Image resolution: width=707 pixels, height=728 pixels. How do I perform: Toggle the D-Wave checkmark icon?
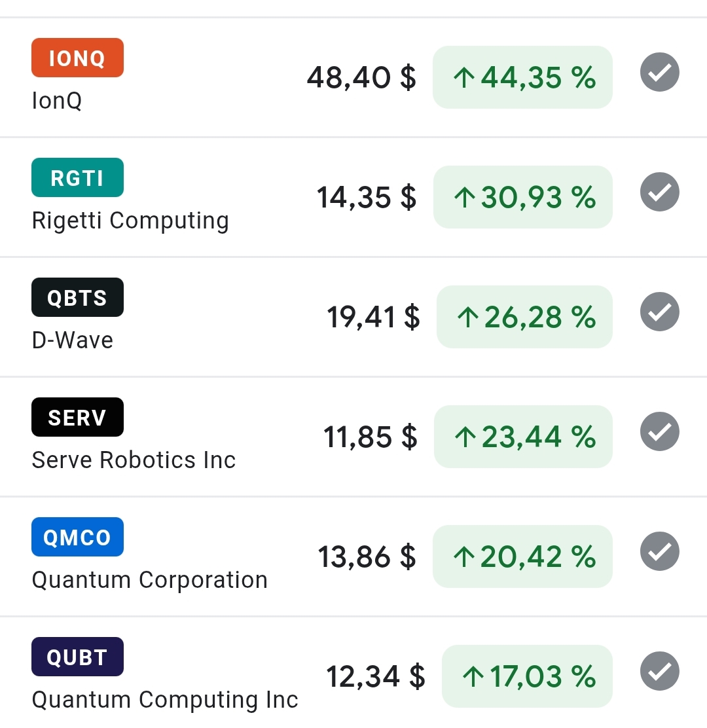click(659, 312)
